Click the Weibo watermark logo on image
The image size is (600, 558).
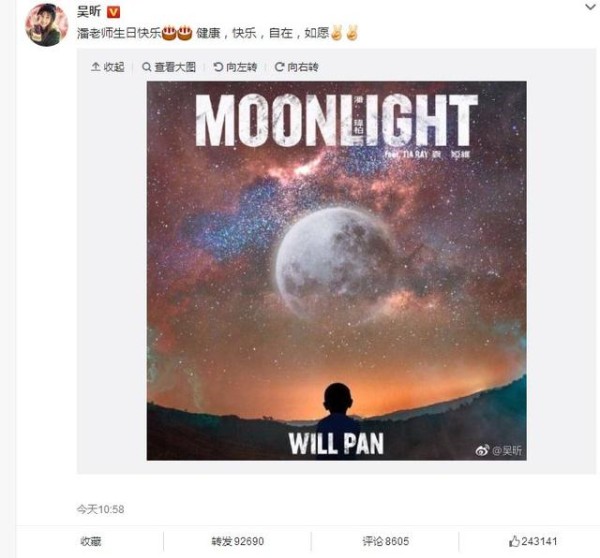[482, 450]
